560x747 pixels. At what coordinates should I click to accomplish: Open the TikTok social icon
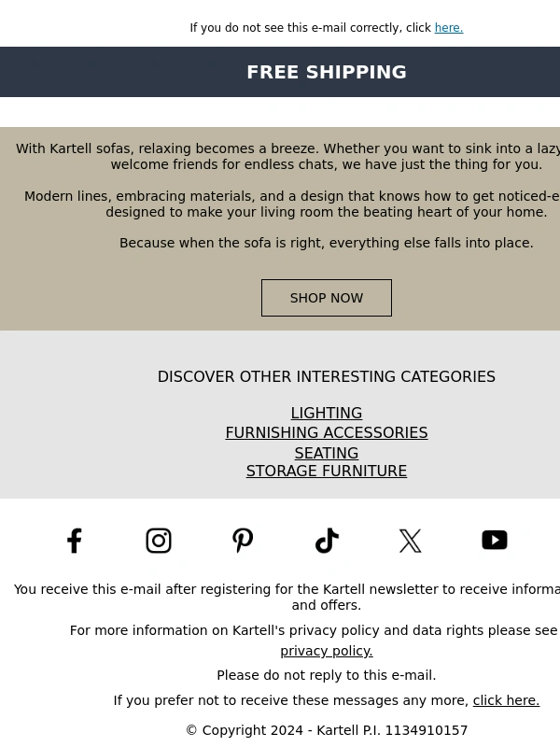click(x=327, y=541)
